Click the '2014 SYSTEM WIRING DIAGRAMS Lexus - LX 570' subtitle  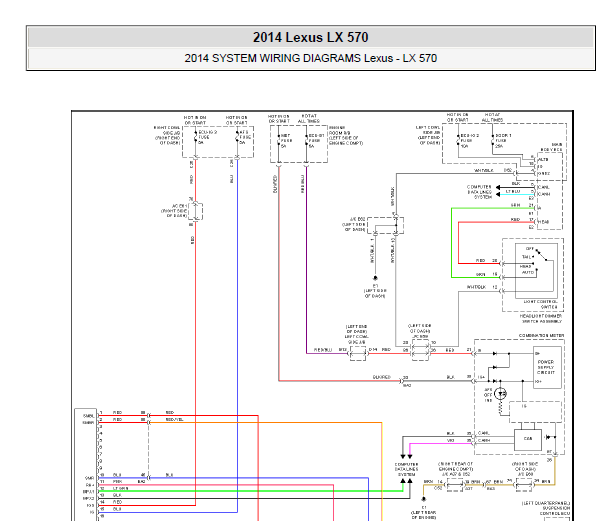pyautogui.click(x=310, y=58)
